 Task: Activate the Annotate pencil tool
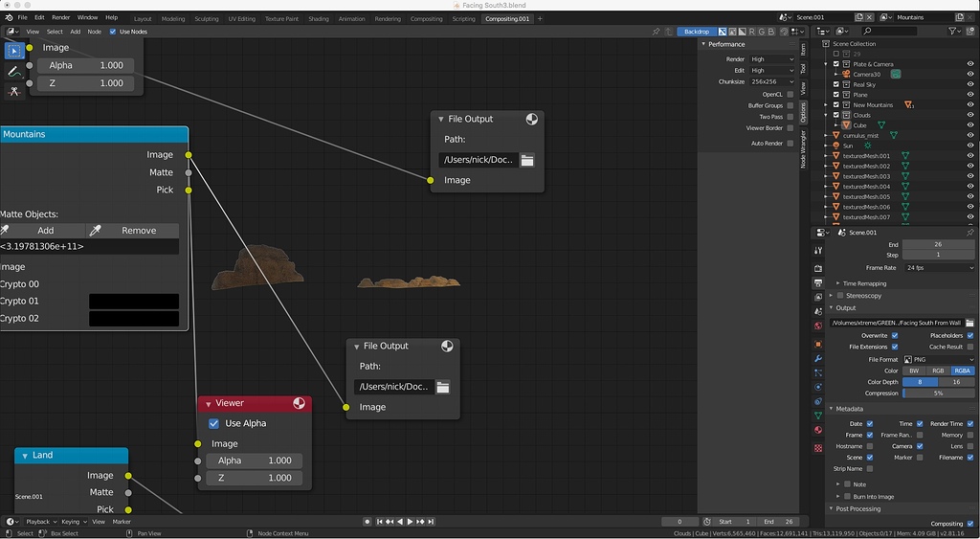pyautogui.click(x=14, y=71)
